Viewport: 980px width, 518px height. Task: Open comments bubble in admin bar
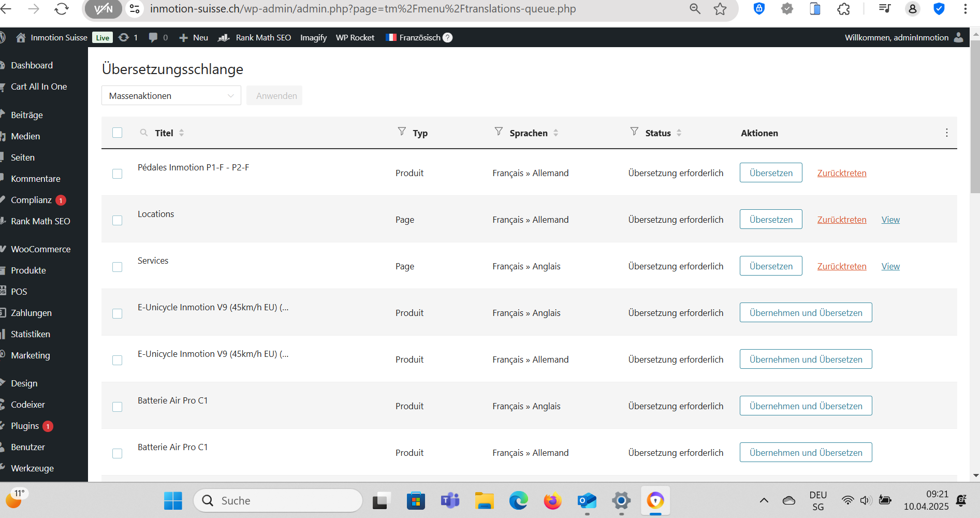click(153, 37)
